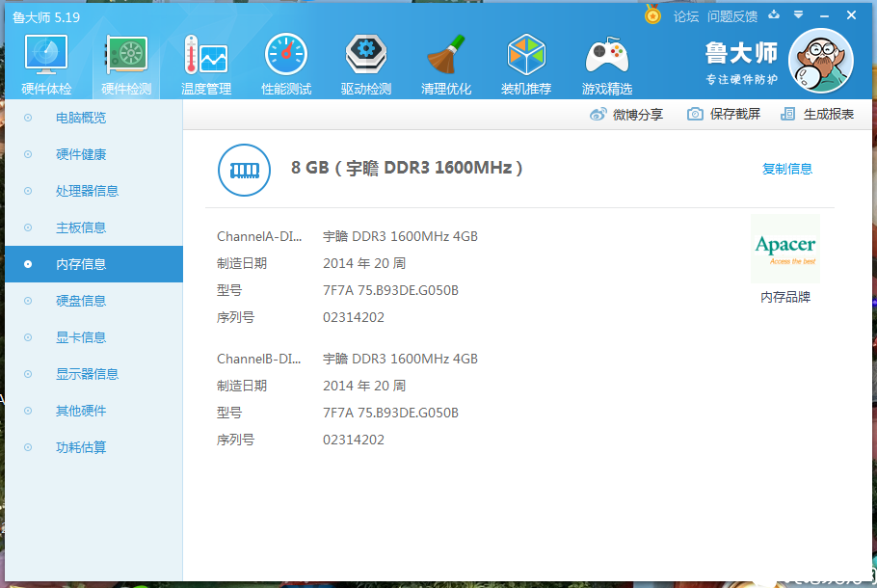Open 驱动检测 driver detection

point(366,65)
